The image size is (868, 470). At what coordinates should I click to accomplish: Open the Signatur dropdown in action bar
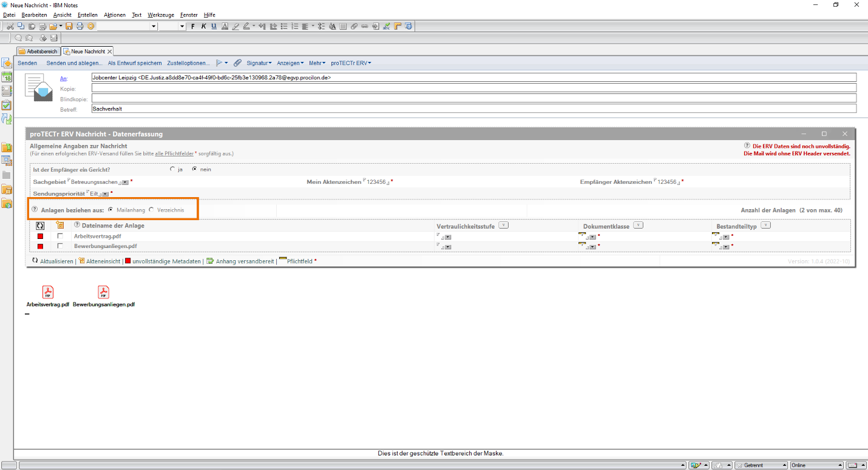click(259, 63)
